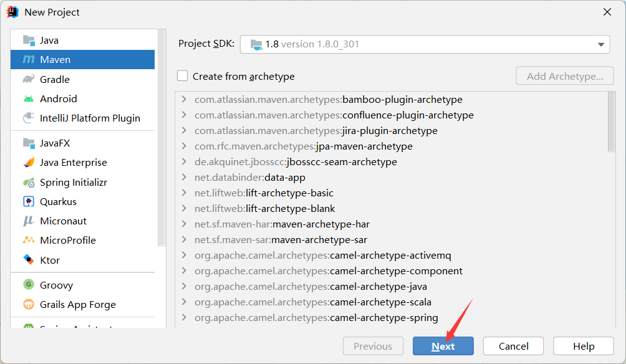Select Java Enterprise in the list
This screenshot has width=626, height=364.
73,163
